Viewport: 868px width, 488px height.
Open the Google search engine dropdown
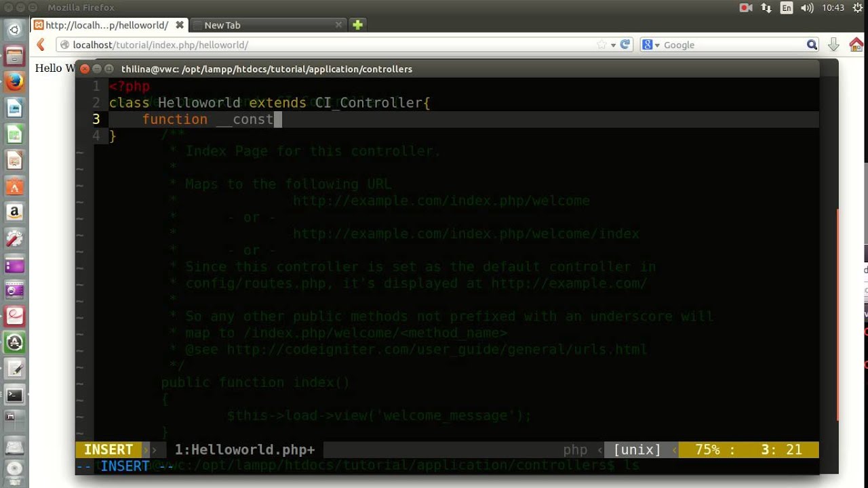click(652, 45)
